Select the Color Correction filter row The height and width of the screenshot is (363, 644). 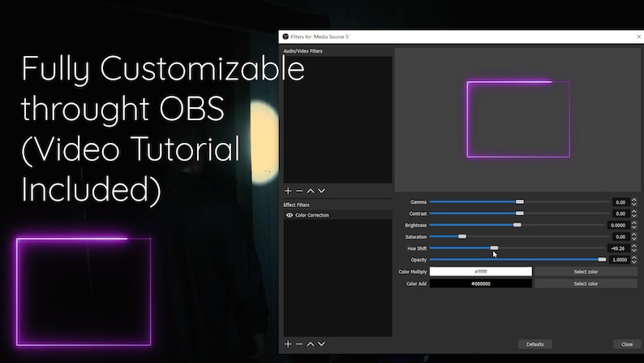pyautogui.click(x=337, y=215)
